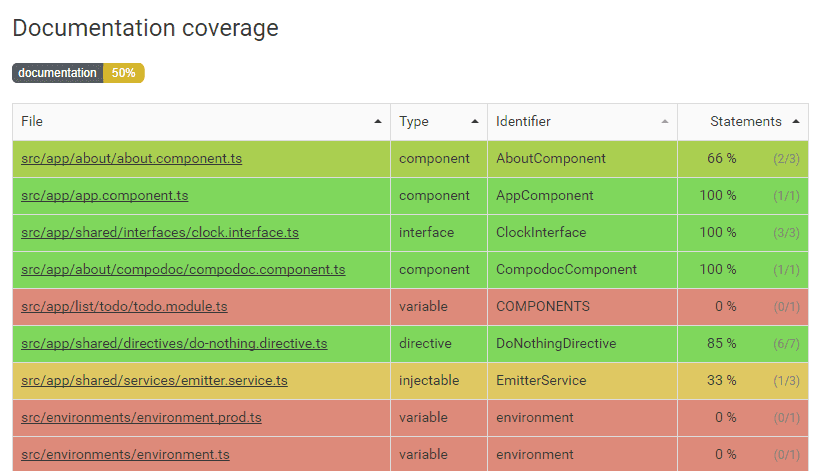Sort table by Type column header

414,122
